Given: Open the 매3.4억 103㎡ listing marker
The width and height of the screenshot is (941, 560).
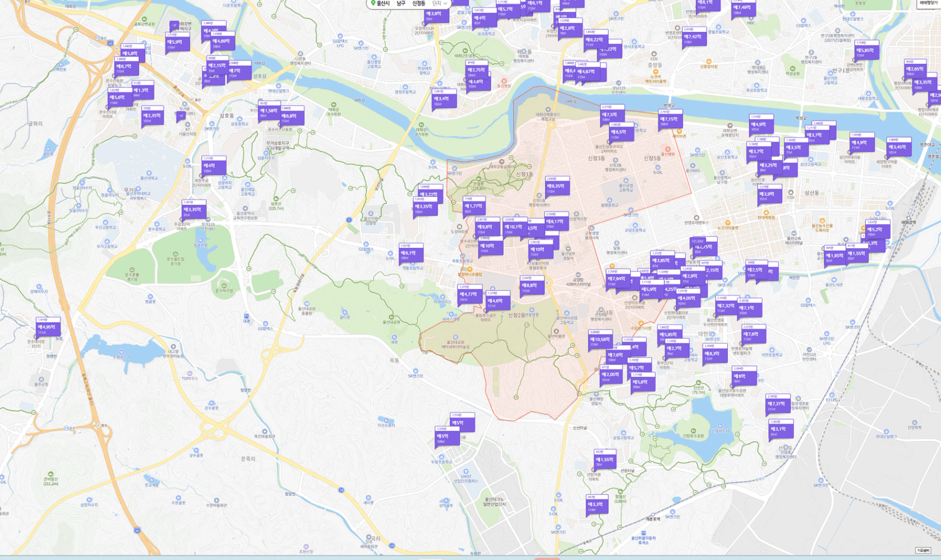Looking at the screenshot, I should [443, 99].
